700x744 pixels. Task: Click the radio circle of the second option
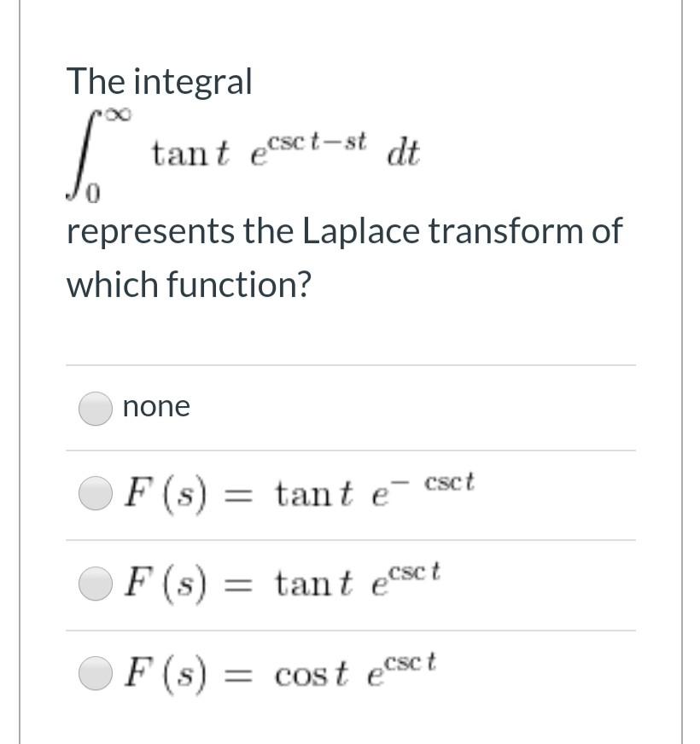click(95, 493)
